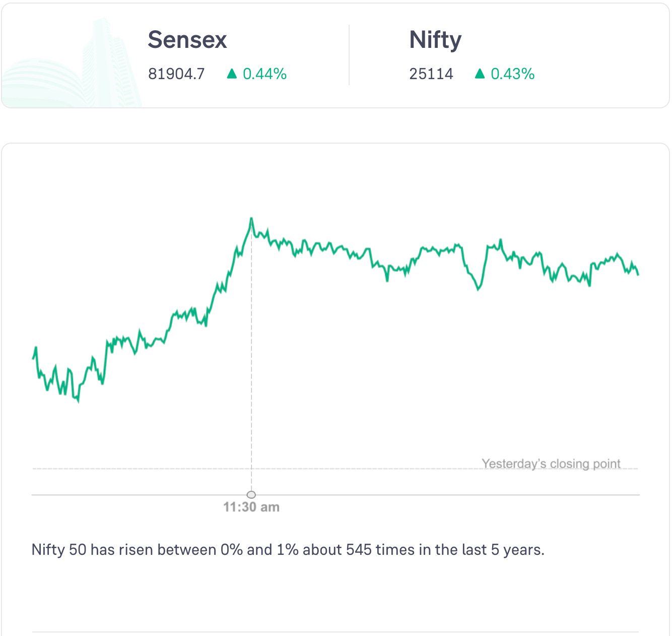Click the Nifty value 25114

coord(431,74)
